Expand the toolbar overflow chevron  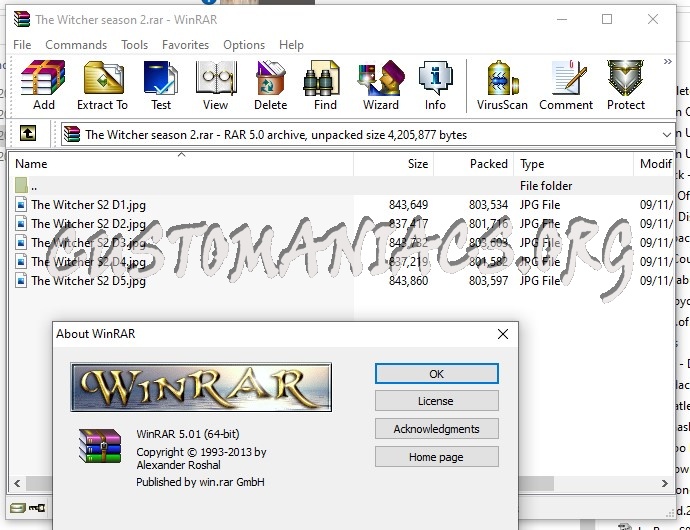[668, 62]
